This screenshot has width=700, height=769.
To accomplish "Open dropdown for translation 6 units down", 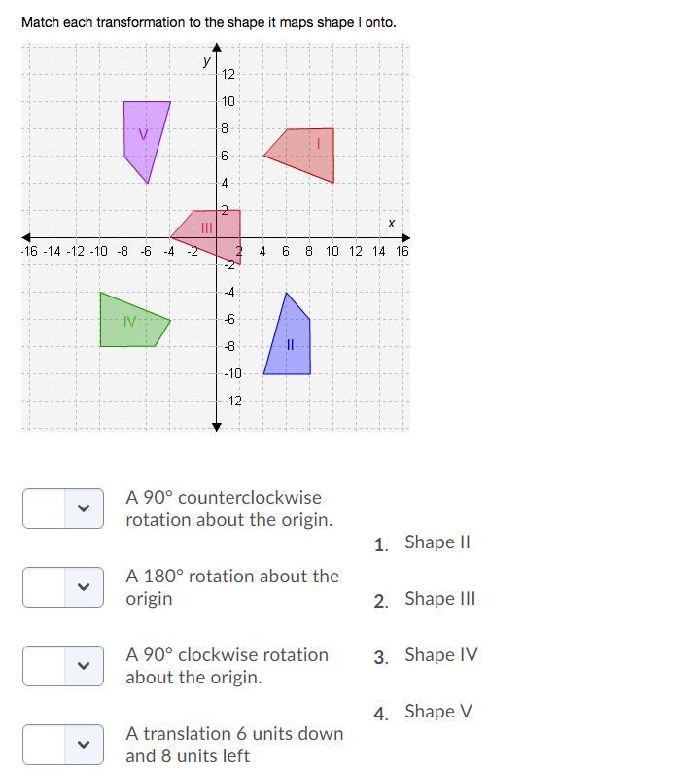I will pyautogui.click(x=63, y=744).
